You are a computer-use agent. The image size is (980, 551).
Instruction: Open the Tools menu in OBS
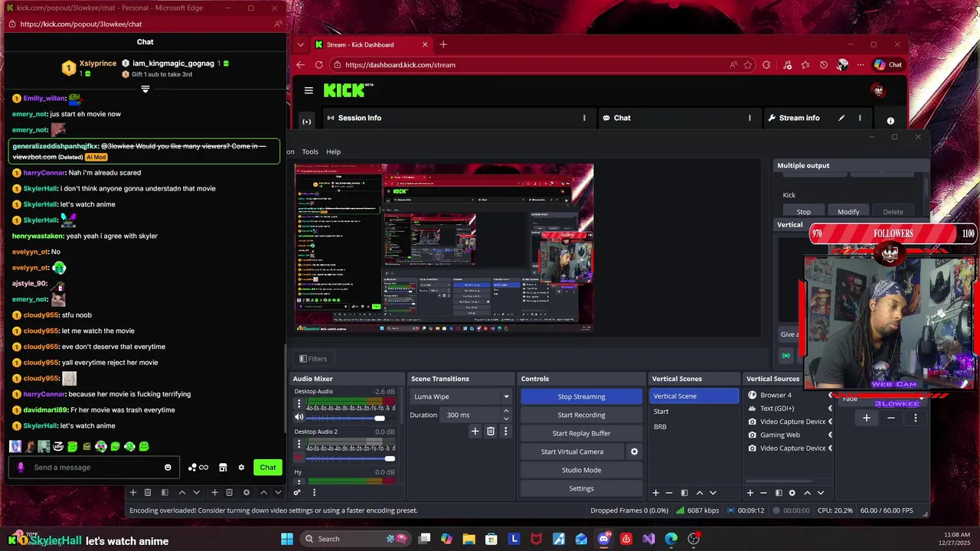click(310, 152)
